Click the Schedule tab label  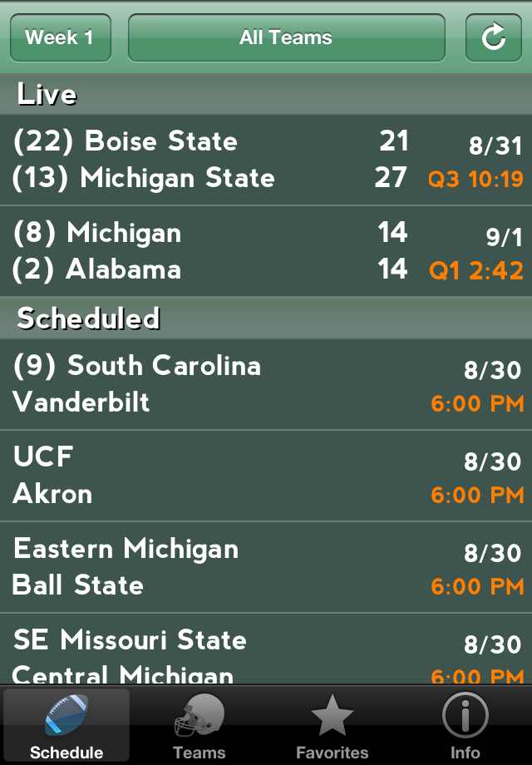click(x=66, y=753)
